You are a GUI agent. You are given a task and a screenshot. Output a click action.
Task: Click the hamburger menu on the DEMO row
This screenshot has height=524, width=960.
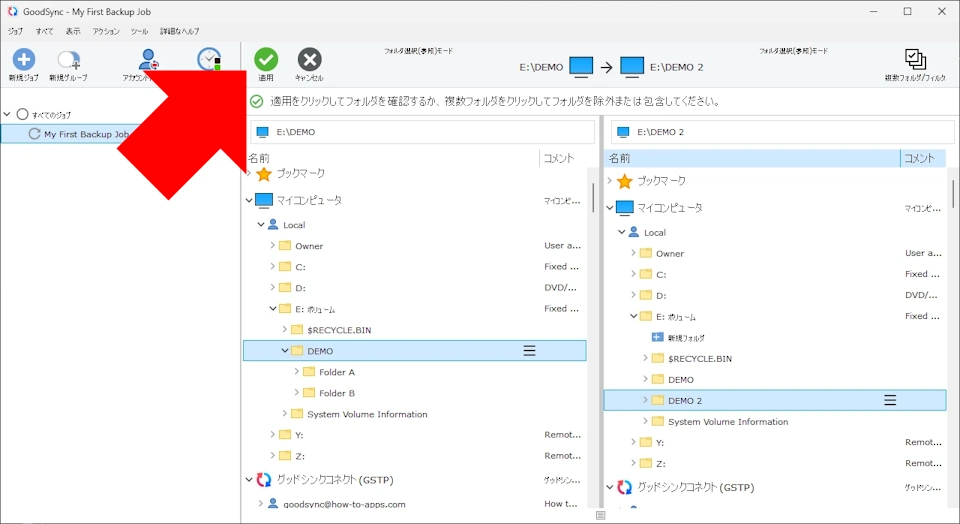[530, 351]
